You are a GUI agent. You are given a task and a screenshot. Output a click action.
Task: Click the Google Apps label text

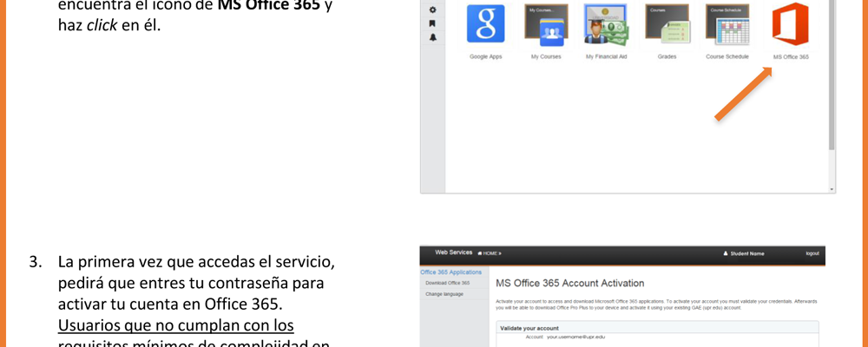point(485,57)
